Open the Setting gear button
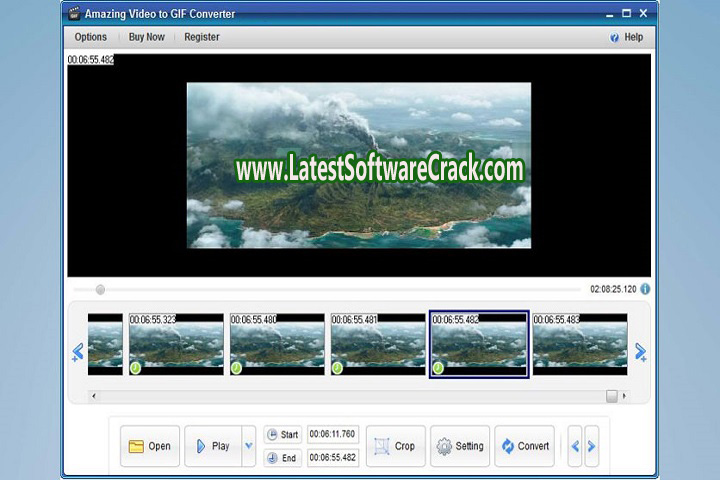The width and height of the screenshot is (720, 480). (460, 446)
